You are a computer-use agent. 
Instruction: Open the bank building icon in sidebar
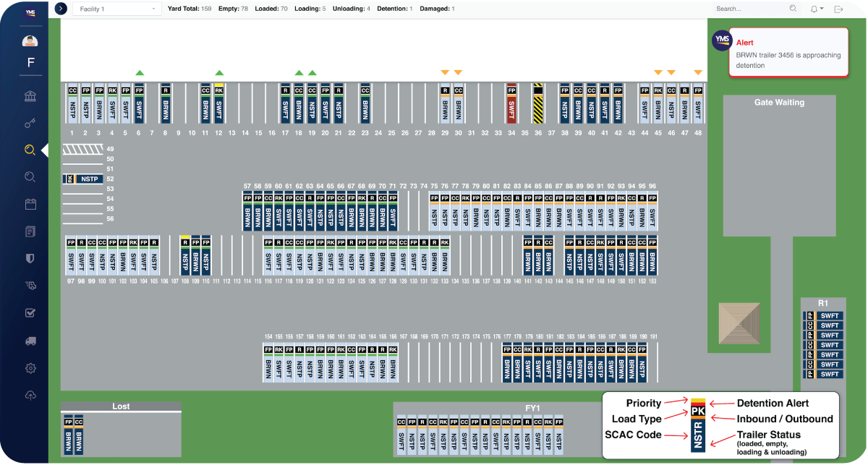[x=30, y=96]
